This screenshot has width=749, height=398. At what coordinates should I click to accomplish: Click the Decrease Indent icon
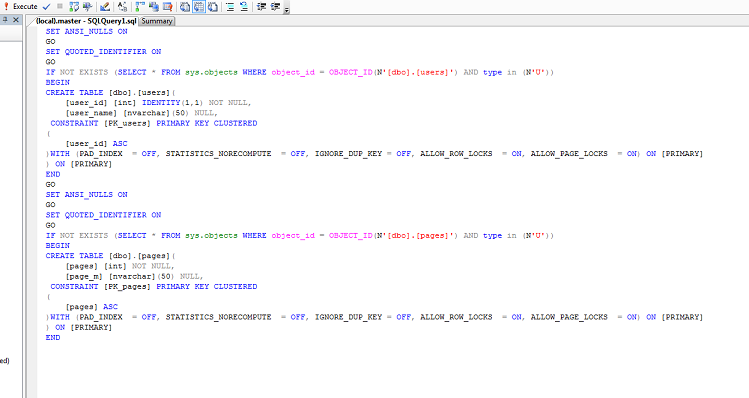tap(261, 7)
